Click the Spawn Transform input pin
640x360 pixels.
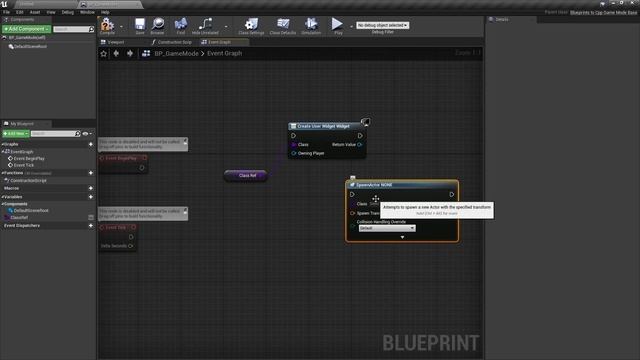(353, 213)
